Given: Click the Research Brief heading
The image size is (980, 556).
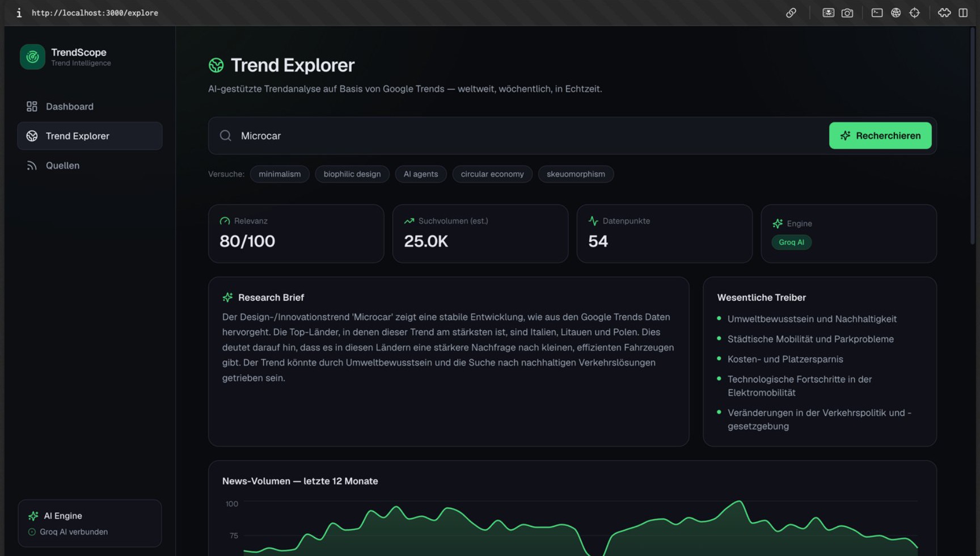Looking at the screenshot, I should (271, 297).
